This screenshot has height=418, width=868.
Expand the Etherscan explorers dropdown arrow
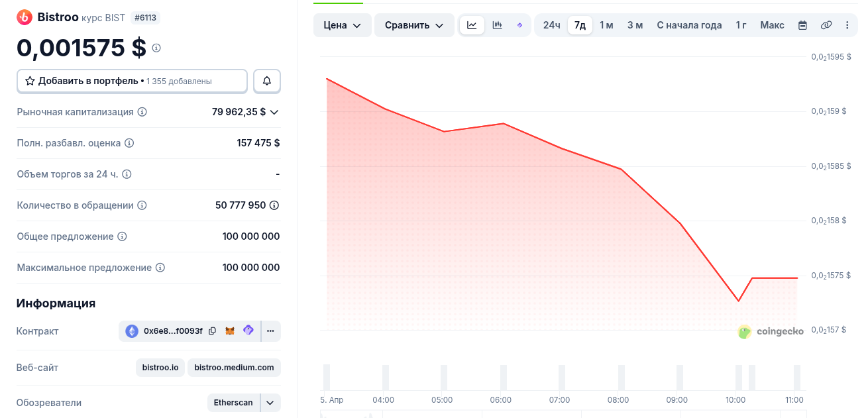pos(270,403)
